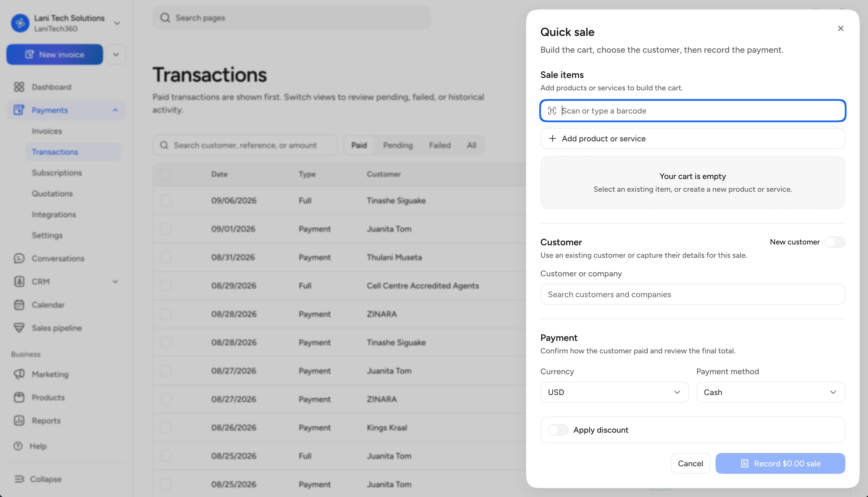Click the Lani Tech Solutions logo icon
The width and height of the screenshot is (868, 497).
pos(20,23)
